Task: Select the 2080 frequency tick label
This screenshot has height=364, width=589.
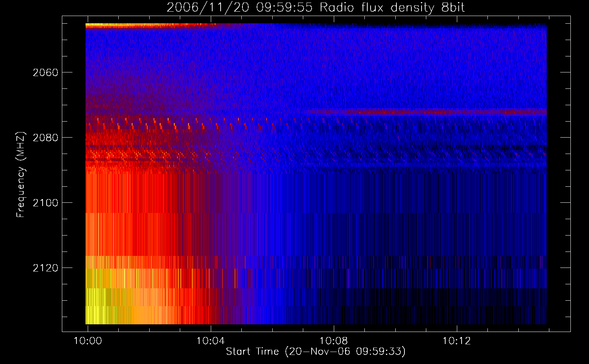Action: [x=46, y=138]
